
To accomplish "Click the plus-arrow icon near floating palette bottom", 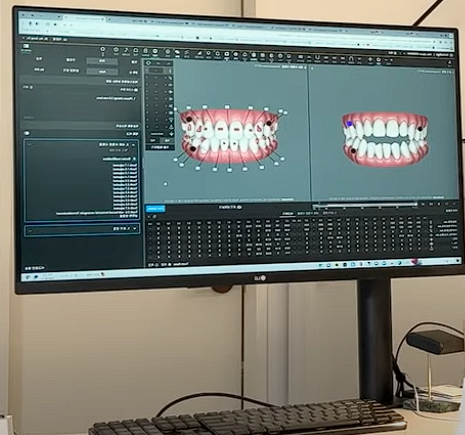I will click(171, 134).
